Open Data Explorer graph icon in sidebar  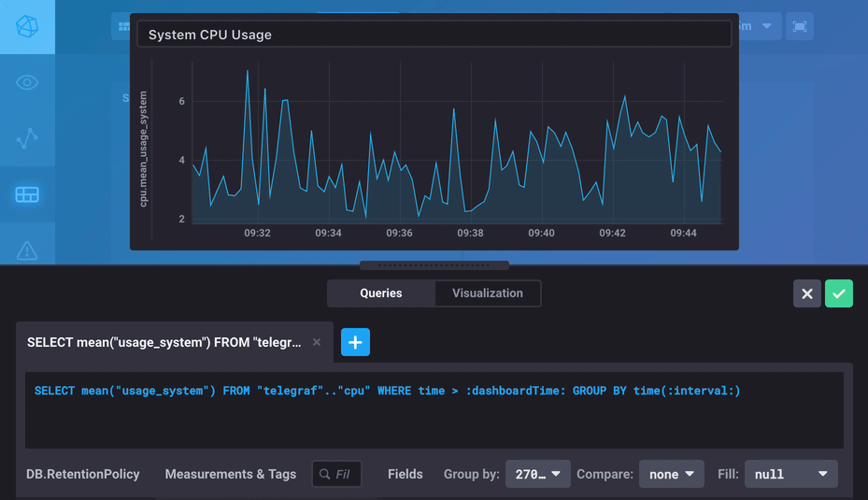pyautogui.click(x=27, y=138)
